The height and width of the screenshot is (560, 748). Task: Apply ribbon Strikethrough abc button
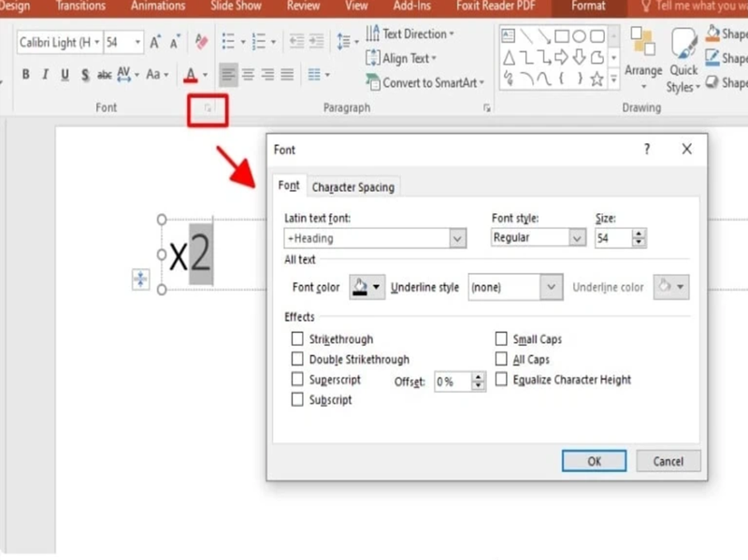pyautogui.click(x=105, y=75)
